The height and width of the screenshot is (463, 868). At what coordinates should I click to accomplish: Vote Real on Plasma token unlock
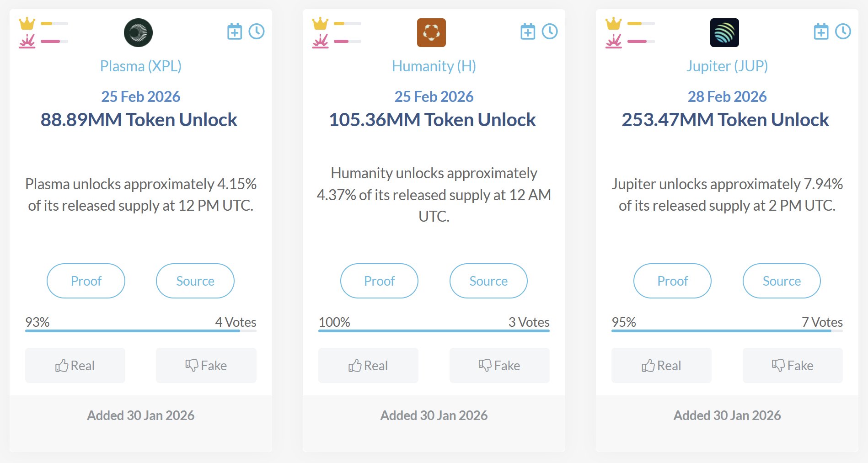click(75, 365)
